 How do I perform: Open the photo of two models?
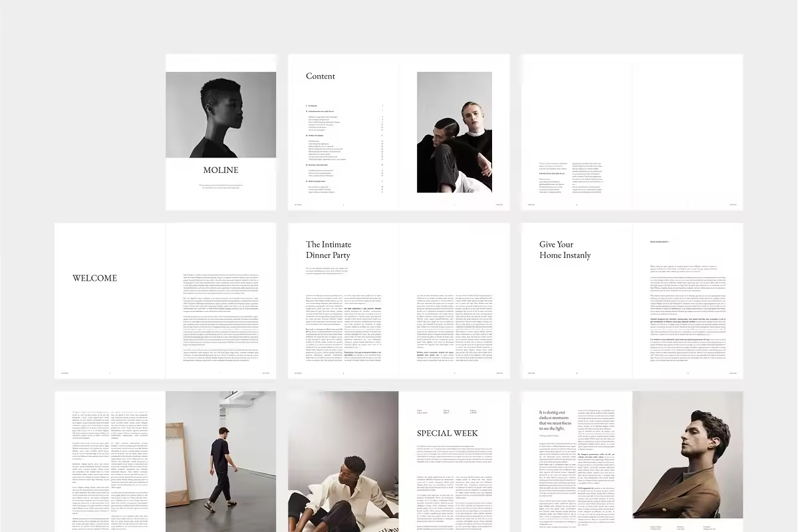454,132
